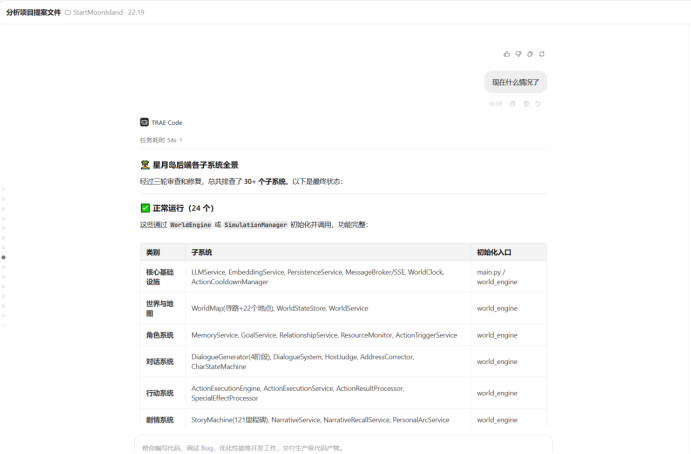Click world_engine in the 行动系统 row

coord(497,393)
